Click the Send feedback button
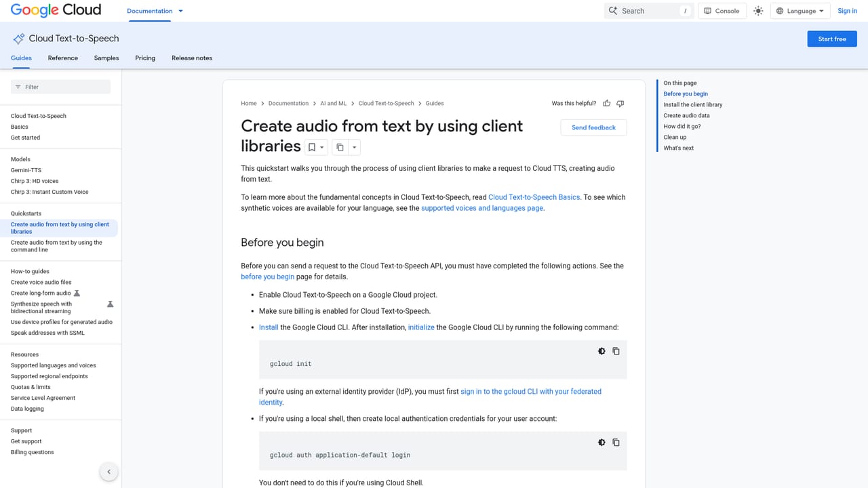This screenshot has width=868, height=488. point(594,127)
